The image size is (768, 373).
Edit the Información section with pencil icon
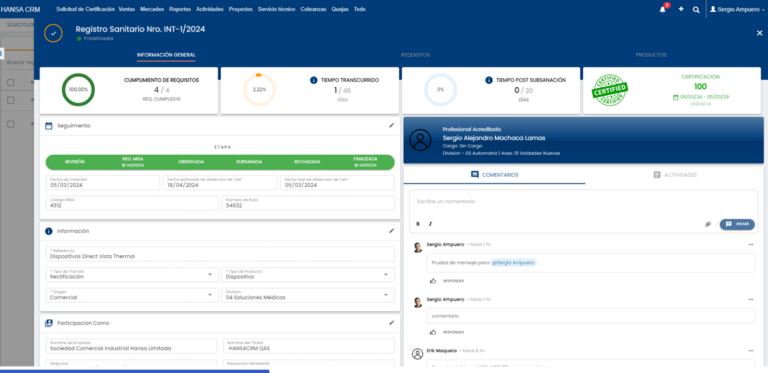point(391,231)
